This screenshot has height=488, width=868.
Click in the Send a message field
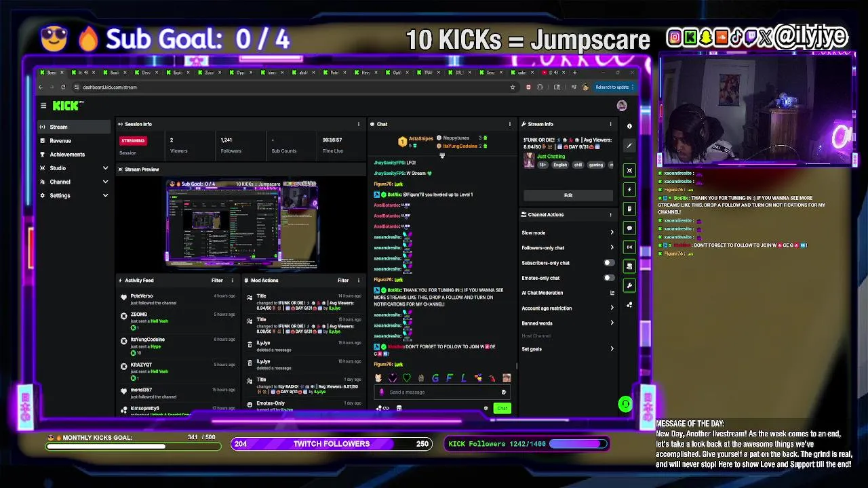pos(441,392)
